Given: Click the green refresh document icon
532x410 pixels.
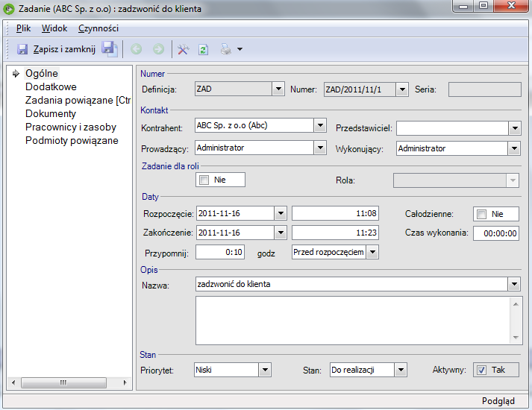Looking at the screenshot, I should [203, 50].
